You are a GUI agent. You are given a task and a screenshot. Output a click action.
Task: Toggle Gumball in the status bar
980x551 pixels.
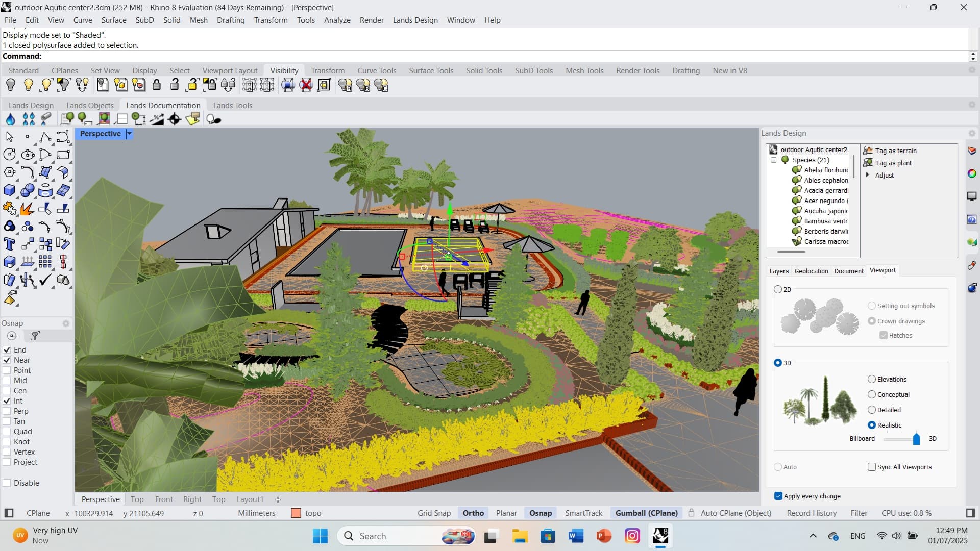point(646,513)
